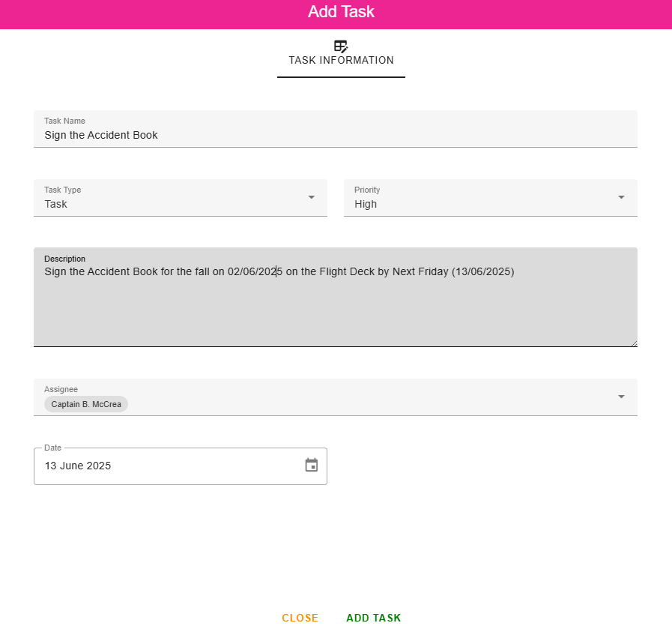Click the Description resize handle corner
672x641 pixels.
tap(634, 343)
